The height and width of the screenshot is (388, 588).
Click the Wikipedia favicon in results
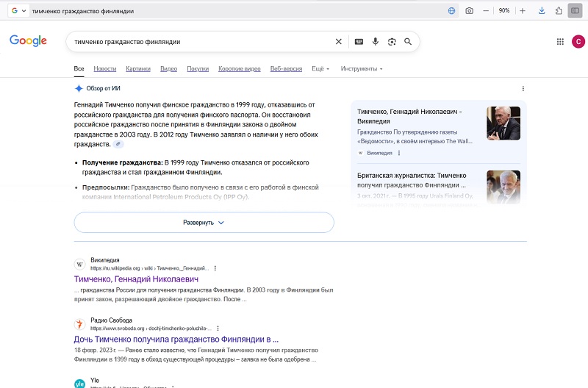pyautogui.click(x=79, y=265)
